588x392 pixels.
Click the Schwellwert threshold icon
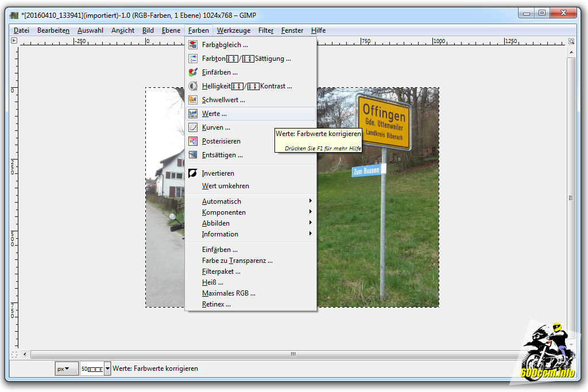(193, 100)
